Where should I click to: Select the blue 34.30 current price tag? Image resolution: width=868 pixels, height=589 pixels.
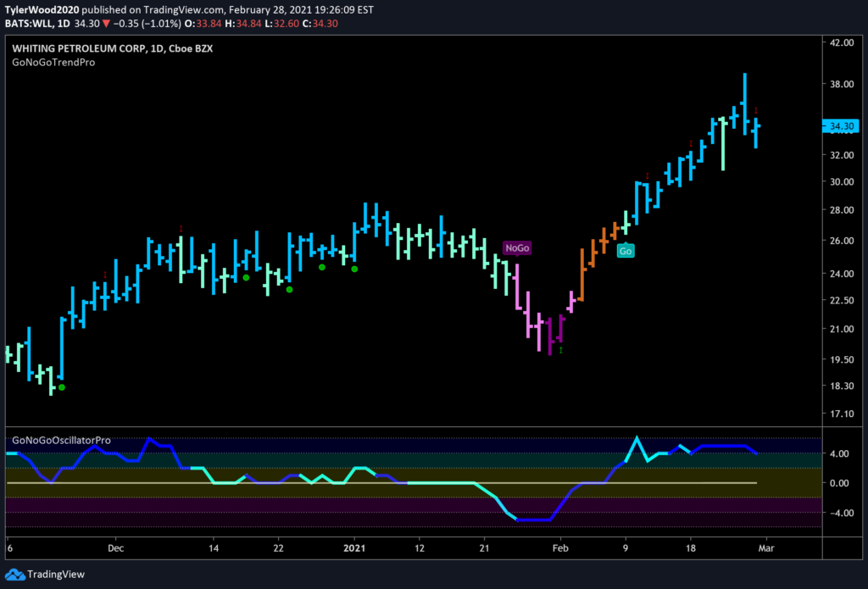point(840,126)
